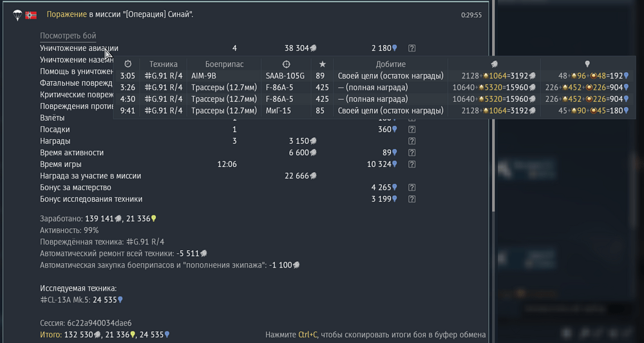Viewport: 644px width, 343px height.
Task: Click the 'Посадки' row label
Action: coord(55,130)
